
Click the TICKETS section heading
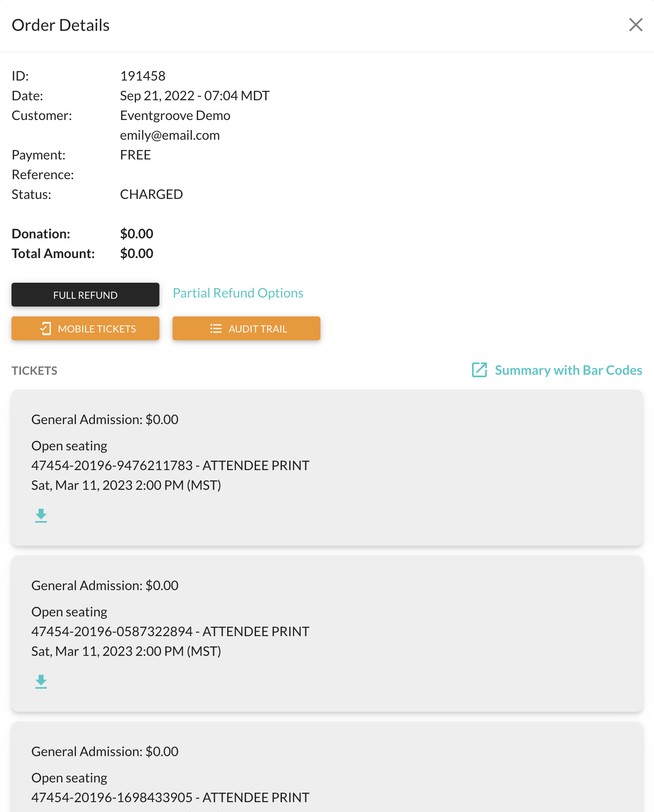coord(35,371)
